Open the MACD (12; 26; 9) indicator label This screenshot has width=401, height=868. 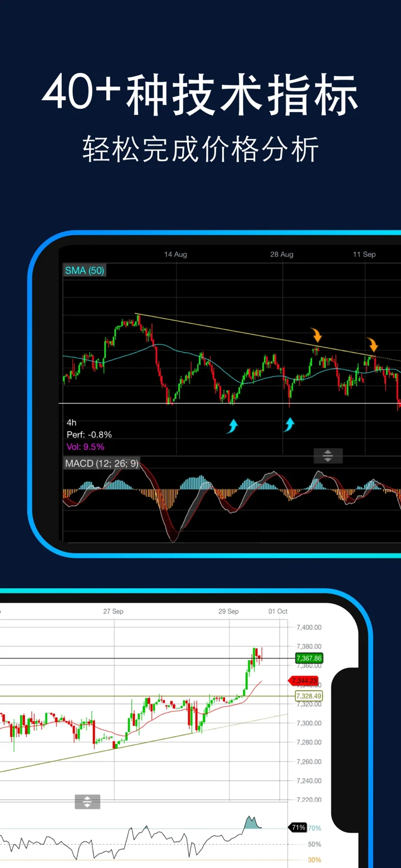point(101,463)
